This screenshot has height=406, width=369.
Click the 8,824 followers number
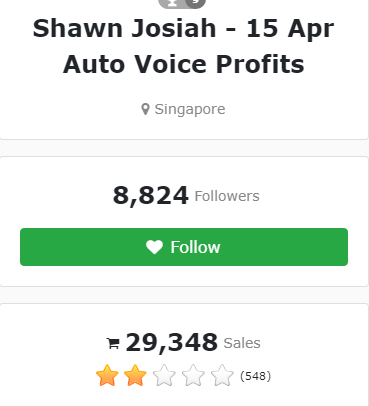[x=151, y=195]
